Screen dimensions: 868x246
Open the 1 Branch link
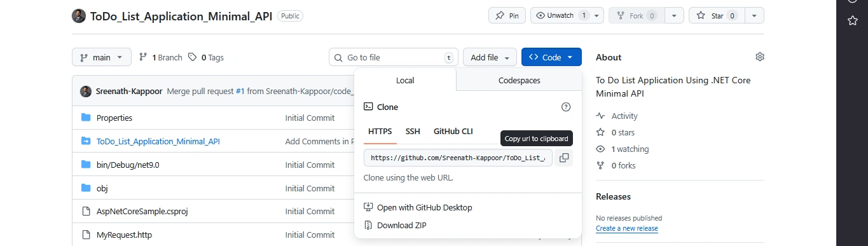pyautogui.click(x=161, y=57)
